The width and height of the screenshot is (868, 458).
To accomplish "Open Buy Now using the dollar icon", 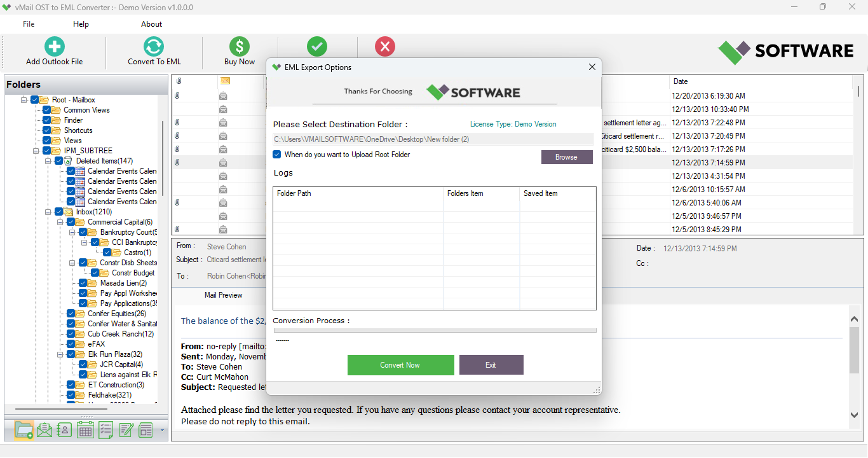I will pos(239,46).
